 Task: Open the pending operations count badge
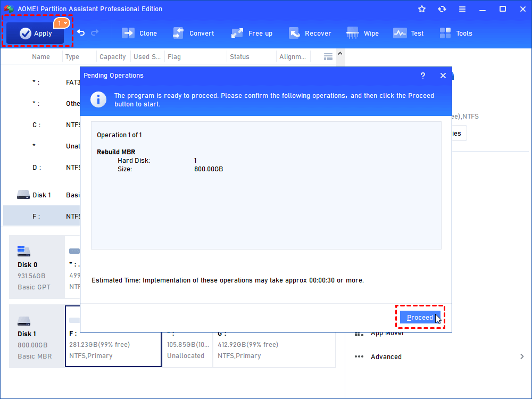tap(61, 23)
